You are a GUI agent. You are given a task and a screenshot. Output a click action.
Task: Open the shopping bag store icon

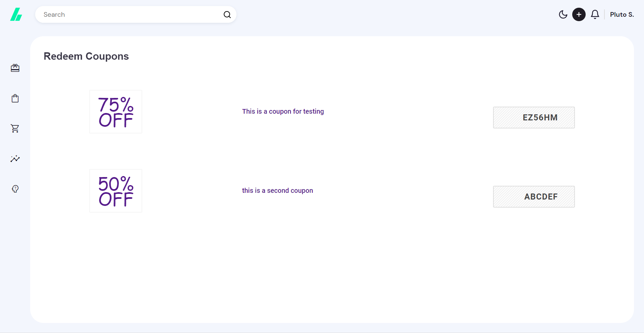pos(15,98)
